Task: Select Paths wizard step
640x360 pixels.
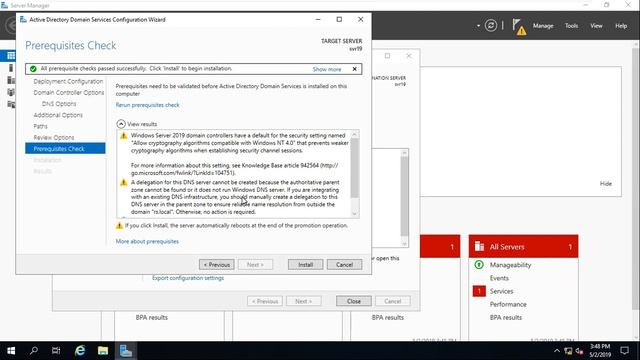Action: pos(40,126)
